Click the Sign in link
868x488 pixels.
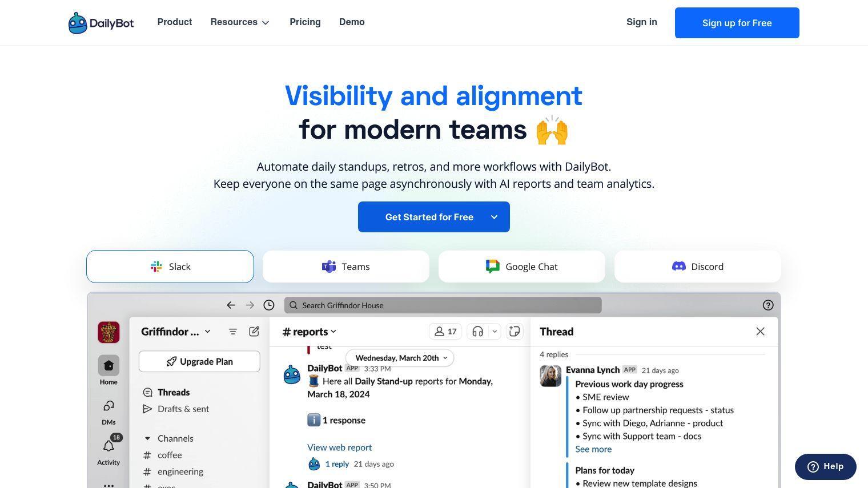pyautogui.click(x=641, y=22)
